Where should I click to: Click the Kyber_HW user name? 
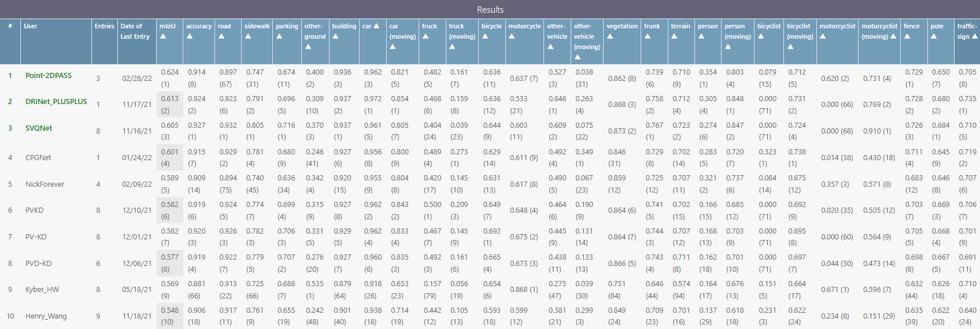click(x=42, y=290)
